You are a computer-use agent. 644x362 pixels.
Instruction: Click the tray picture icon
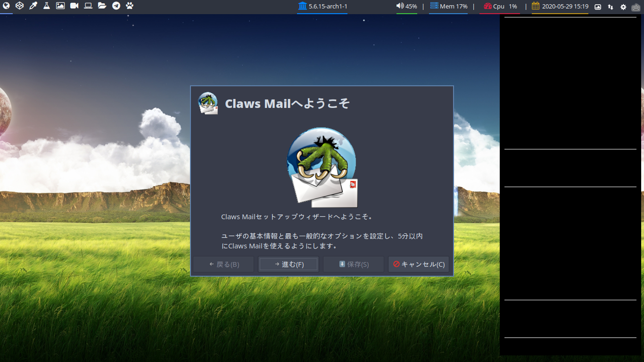[598, 7]
